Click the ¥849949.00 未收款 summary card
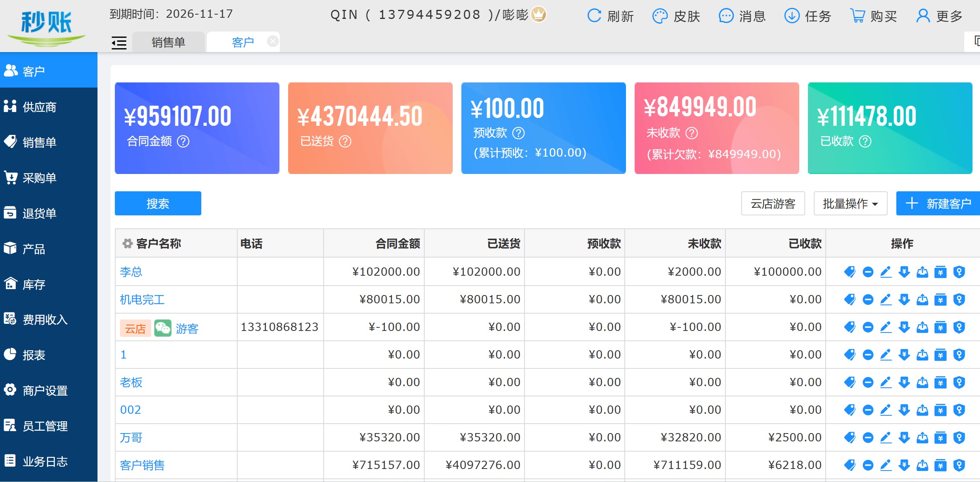The image size is (980, 482). point(717,128)
